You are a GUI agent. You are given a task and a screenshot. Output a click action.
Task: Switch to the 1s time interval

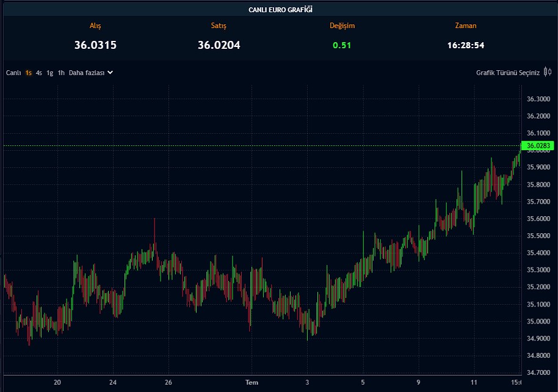29,73
